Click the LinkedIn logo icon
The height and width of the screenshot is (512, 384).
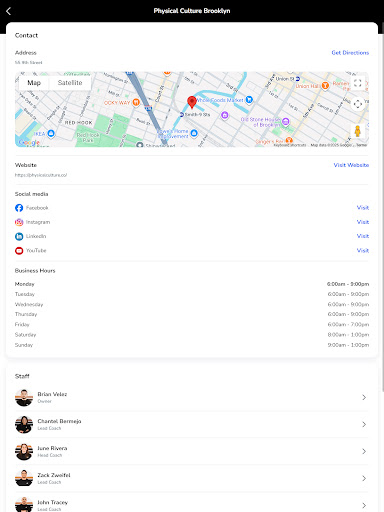click(x=19, y=236)
